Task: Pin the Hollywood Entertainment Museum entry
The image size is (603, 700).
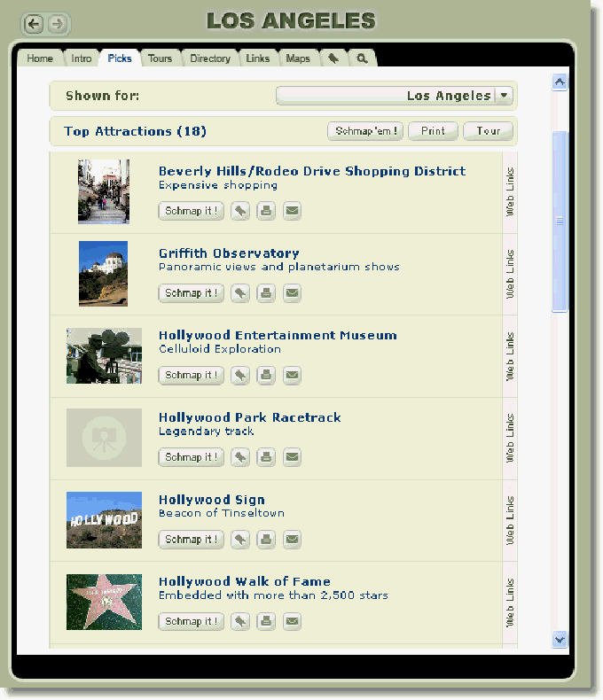Action: click(x=240, y=375)
